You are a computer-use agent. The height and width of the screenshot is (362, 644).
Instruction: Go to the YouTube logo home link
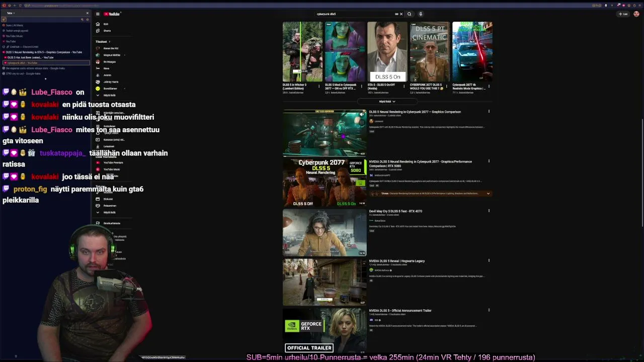112,14
